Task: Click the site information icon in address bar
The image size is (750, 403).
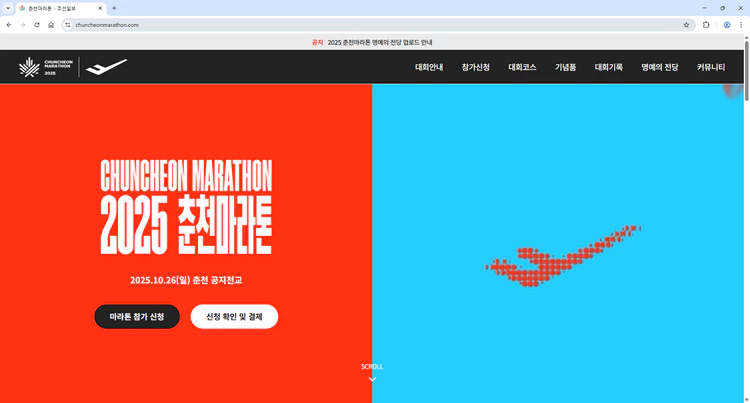Action: coord(68,24)
